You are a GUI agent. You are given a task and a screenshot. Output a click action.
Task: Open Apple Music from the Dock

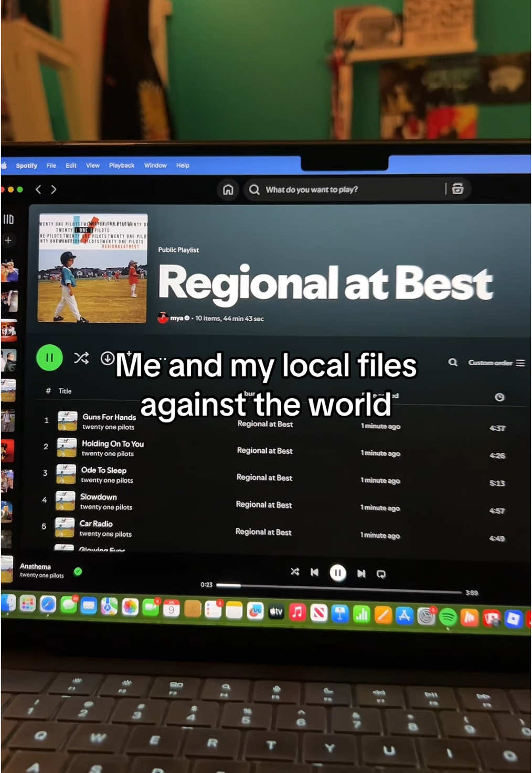pyautogui.click(x=297, y=612)
